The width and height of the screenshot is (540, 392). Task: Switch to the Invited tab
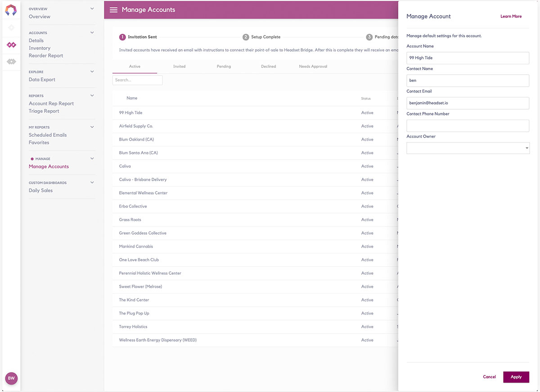179,67
